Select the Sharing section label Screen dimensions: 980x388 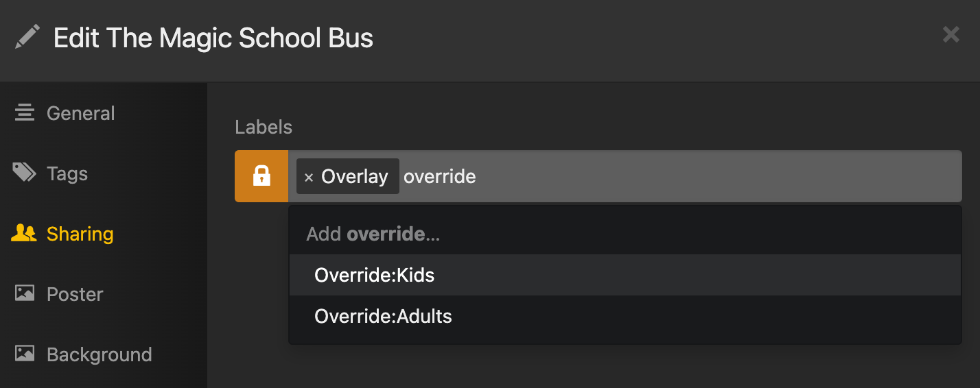80,234
